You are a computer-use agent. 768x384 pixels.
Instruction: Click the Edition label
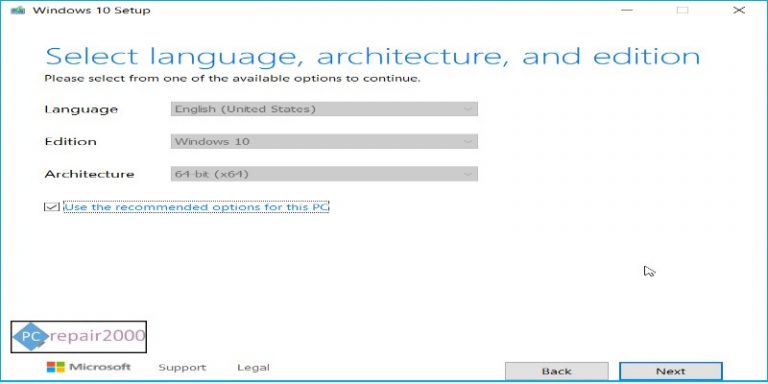tap(71, 142)
